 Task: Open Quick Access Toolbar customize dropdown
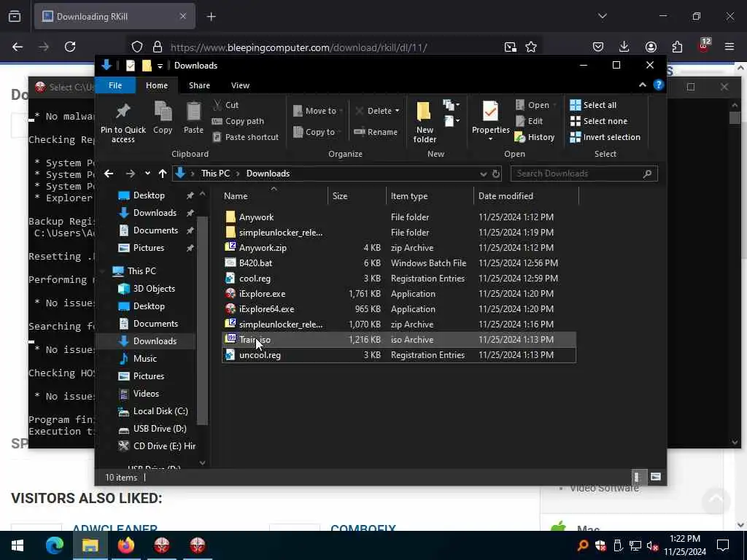point(160,66)
